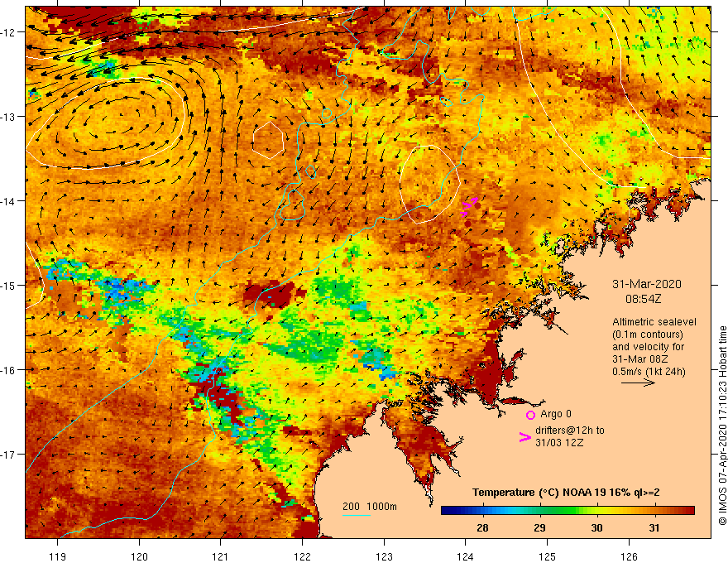
Task: Click the latitude axis label '-14'
Action: (8, 201)
